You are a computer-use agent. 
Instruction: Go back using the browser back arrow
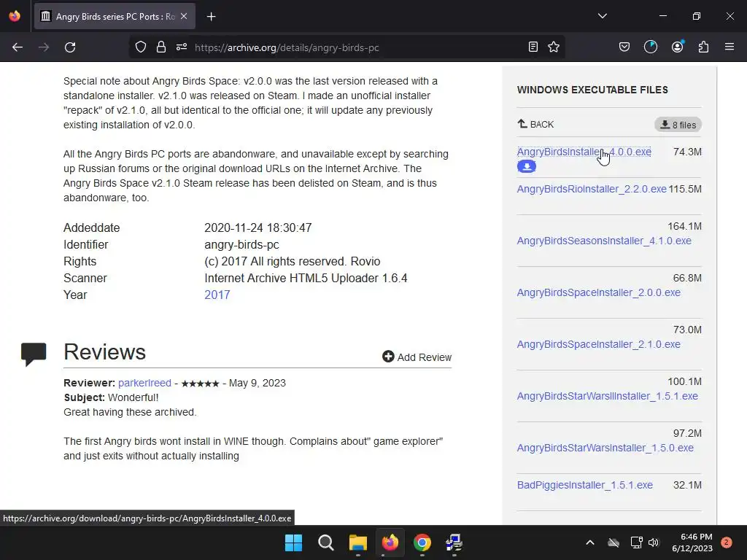click(x=18, y=47)
